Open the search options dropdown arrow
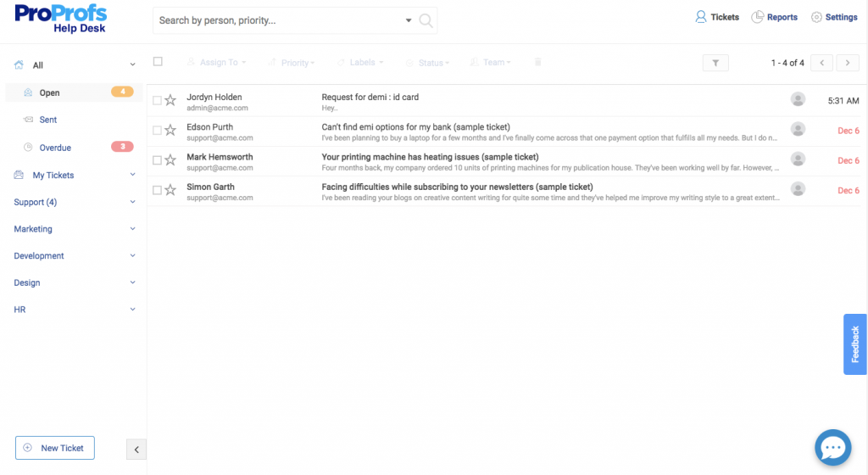 click(408, 20)
